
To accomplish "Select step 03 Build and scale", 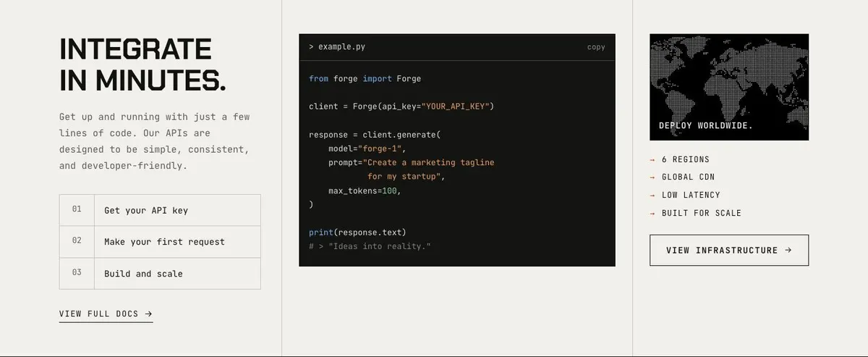I will [160, 274].
